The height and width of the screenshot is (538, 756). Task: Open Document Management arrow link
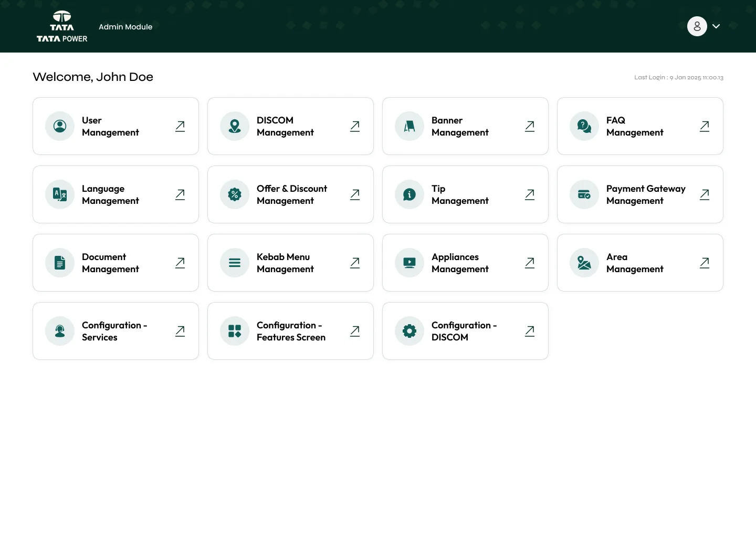(180, 263)
